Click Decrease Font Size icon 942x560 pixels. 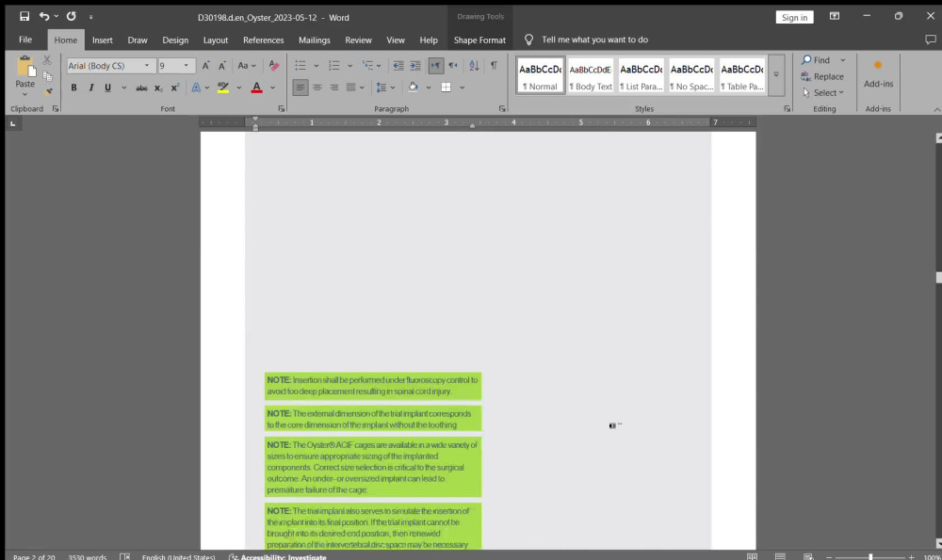click(221, 66)
